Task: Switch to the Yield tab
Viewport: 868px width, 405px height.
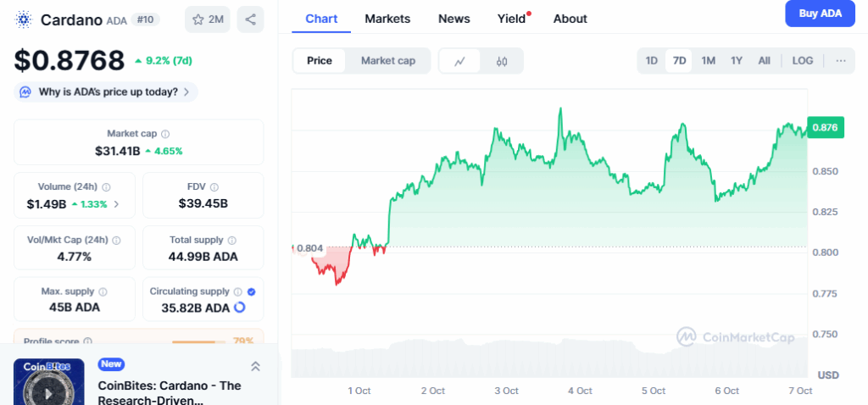Action: point(511,19)
